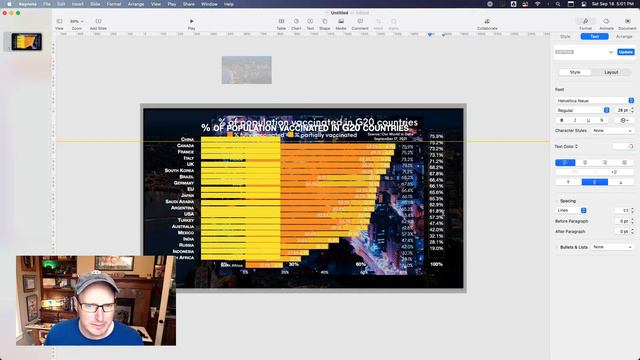640x360 pixels.
Task: Open the Character Styles dropdown
Action: coord(612,131)
